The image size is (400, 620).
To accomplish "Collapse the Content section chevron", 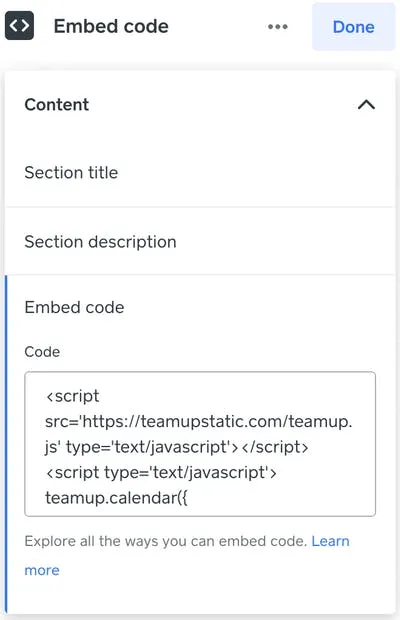I will (366, 105).
